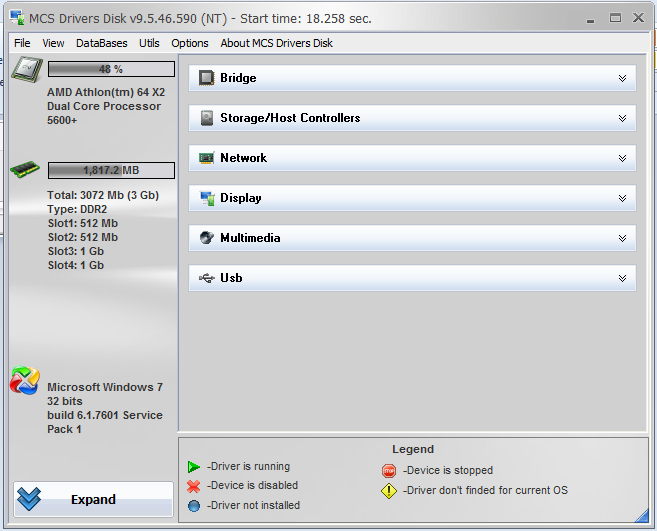The image size is (657, 531).
Task: Click the Type: DDR2 text
Action: pyautogui.click(x=77, y=209)
